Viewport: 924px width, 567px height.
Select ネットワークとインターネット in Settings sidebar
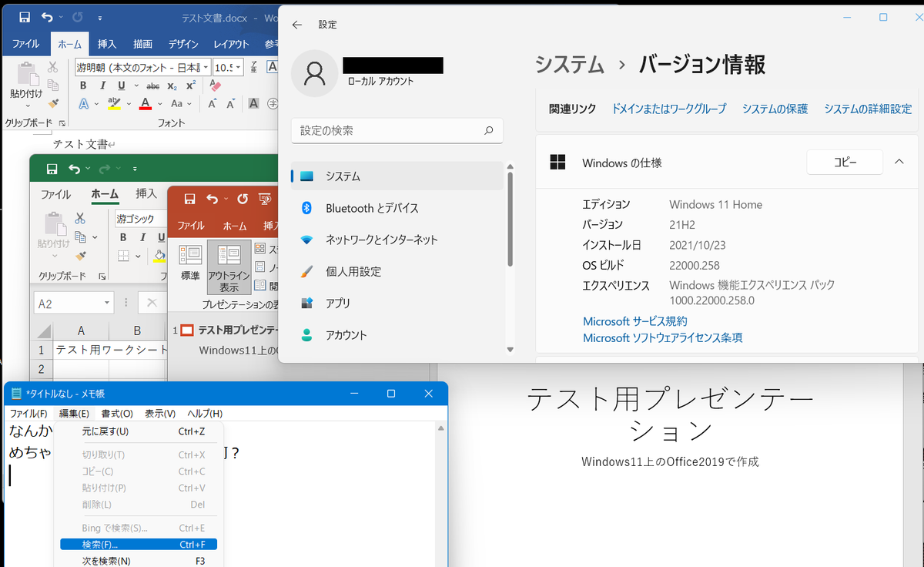point(397,240)
